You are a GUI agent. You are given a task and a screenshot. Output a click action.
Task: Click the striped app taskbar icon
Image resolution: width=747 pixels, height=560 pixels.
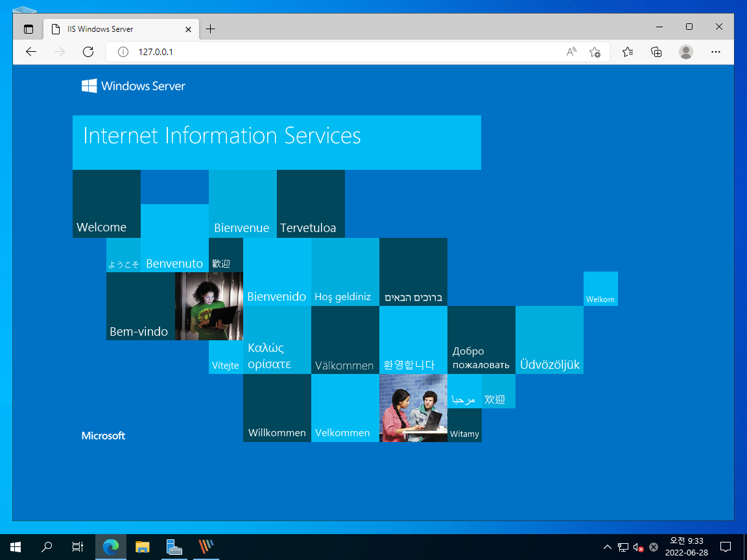[x=206, y=547]
